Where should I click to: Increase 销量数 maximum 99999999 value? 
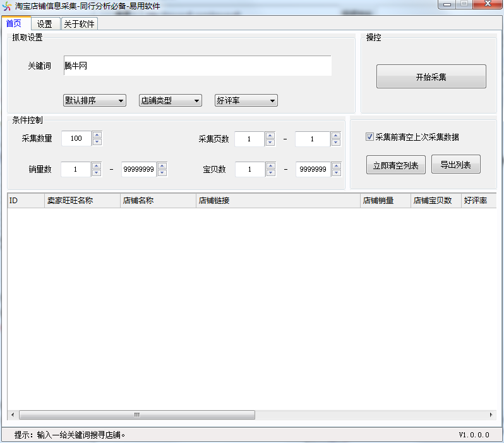162,166
